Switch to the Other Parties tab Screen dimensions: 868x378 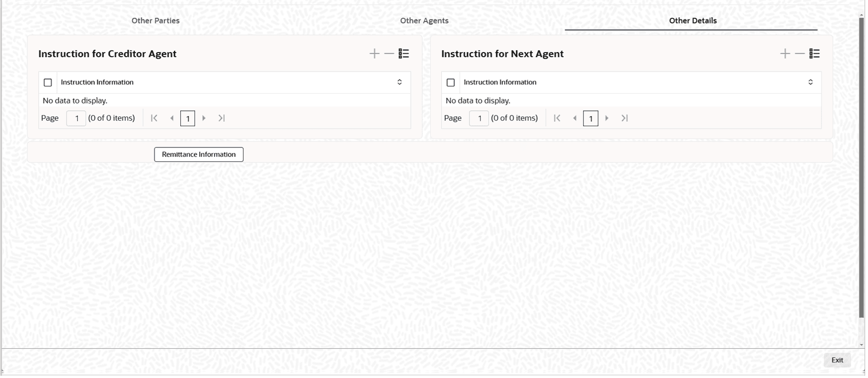(x=156, y=21)
